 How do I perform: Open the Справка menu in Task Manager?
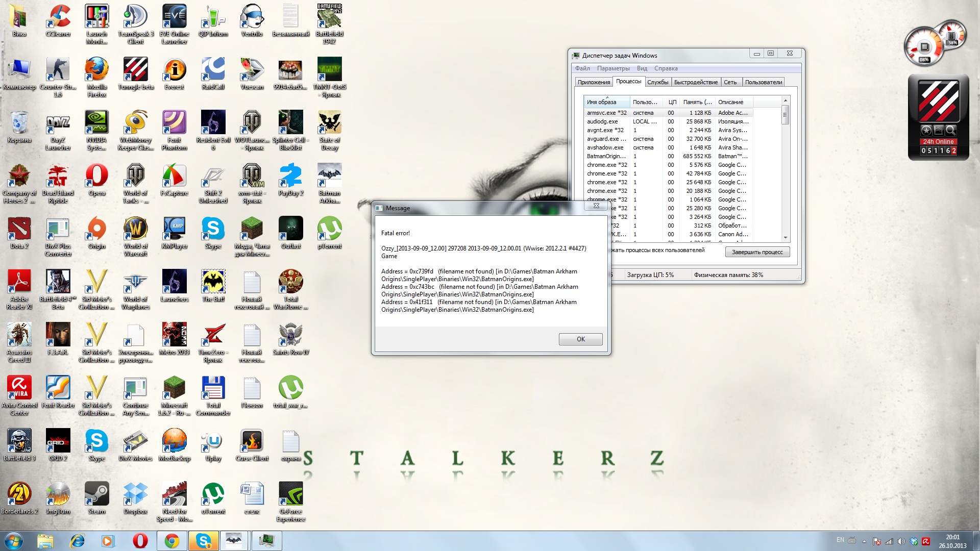(666, 68)
